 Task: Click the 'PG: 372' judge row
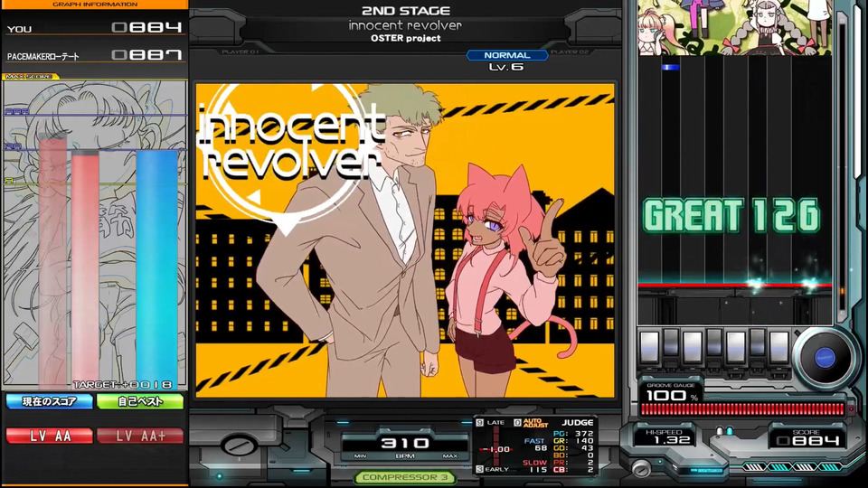coord(573,434)
